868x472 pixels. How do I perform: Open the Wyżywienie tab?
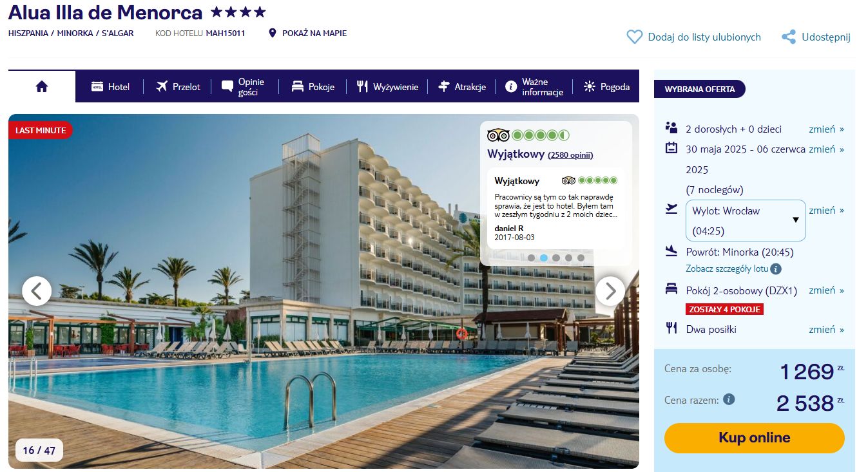coord(387,86)
